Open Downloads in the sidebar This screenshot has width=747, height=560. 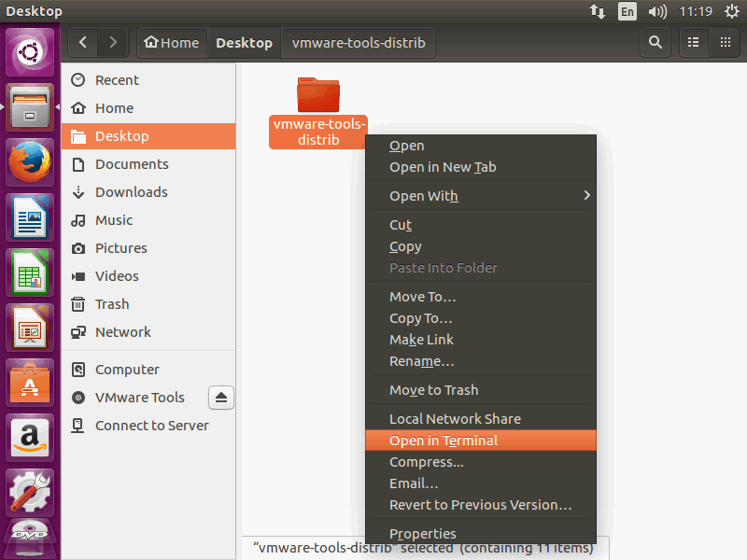pos(148,192)
